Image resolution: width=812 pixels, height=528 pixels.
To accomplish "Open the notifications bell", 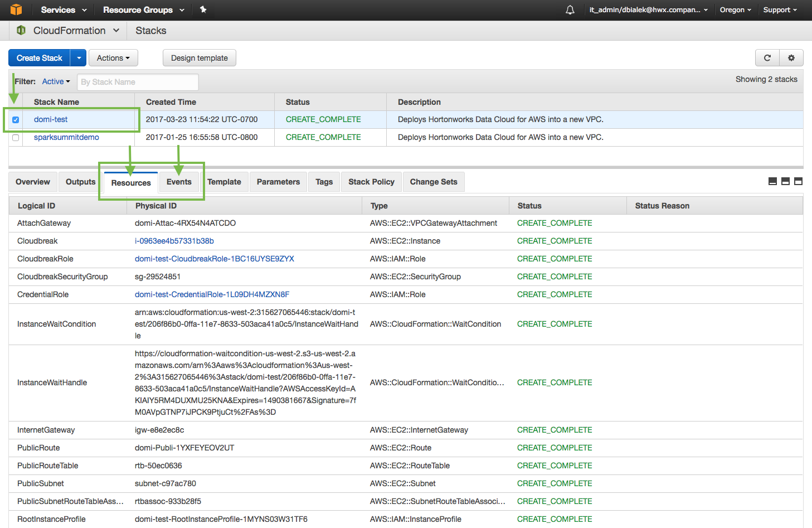I will [x=570, y=9].
